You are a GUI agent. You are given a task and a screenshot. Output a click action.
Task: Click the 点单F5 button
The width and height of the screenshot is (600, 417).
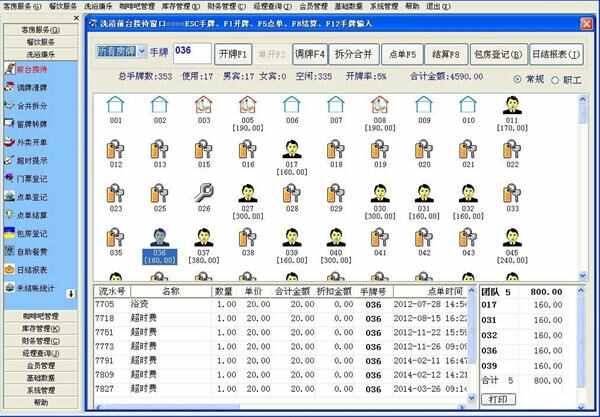(402, 54)
